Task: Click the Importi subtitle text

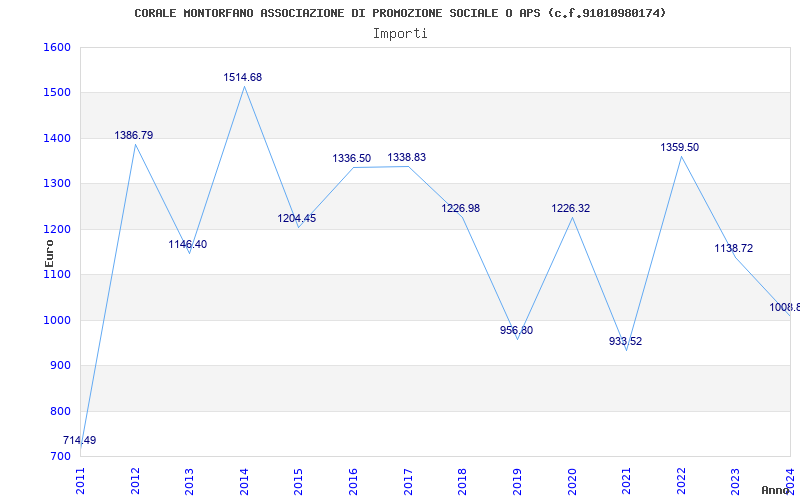Action: click(400, 33)
